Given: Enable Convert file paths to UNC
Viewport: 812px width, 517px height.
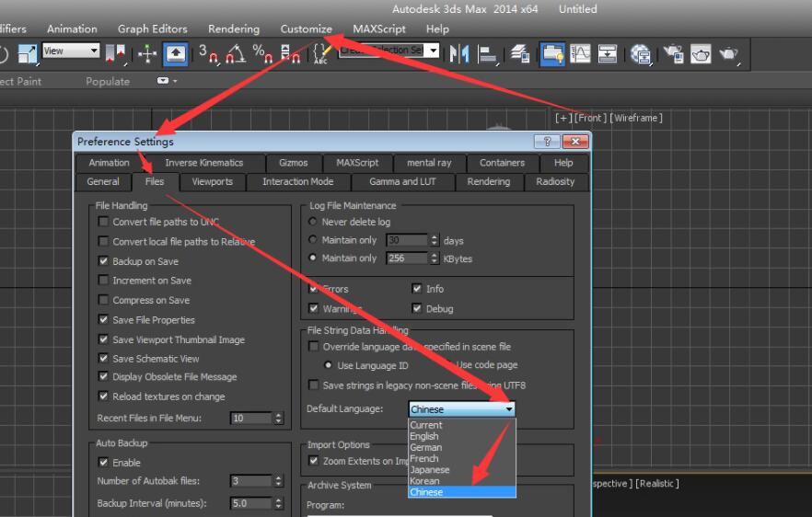Looking at the screenshot, I should pos(104,222).
